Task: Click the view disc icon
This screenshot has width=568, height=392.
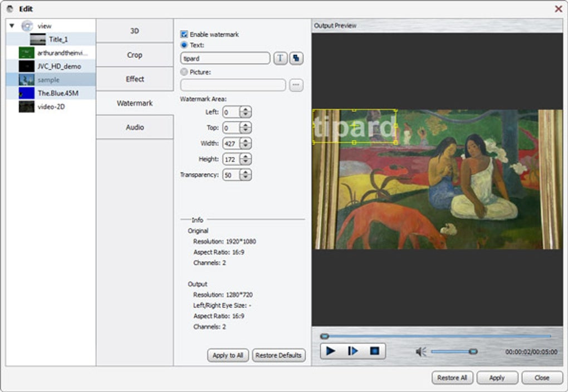Action: (27, 26)
